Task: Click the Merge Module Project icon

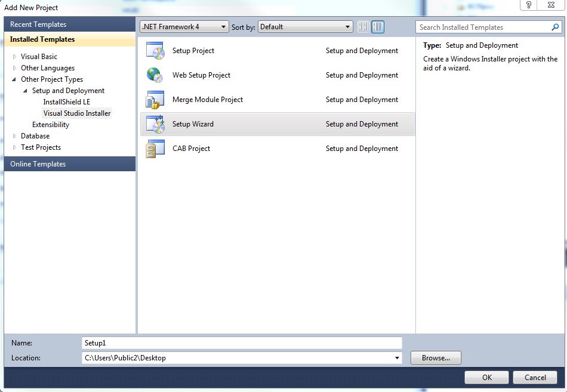Action: coord(155,100)
